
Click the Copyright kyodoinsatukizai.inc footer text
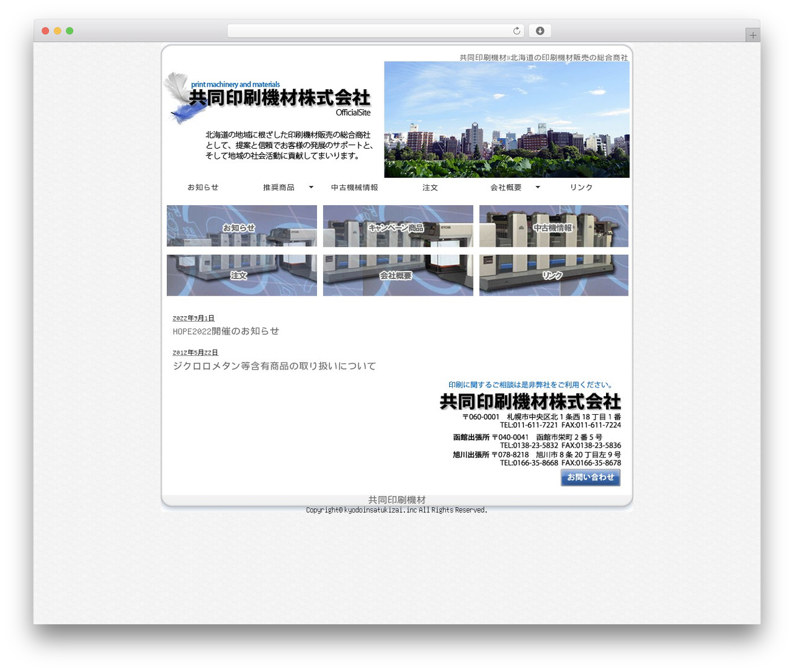click(397, 510)
